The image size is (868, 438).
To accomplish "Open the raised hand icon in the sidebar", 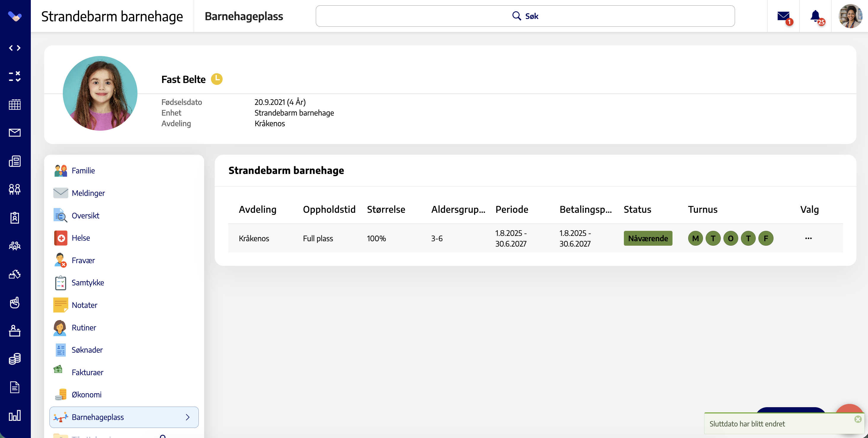I will 15,303.
